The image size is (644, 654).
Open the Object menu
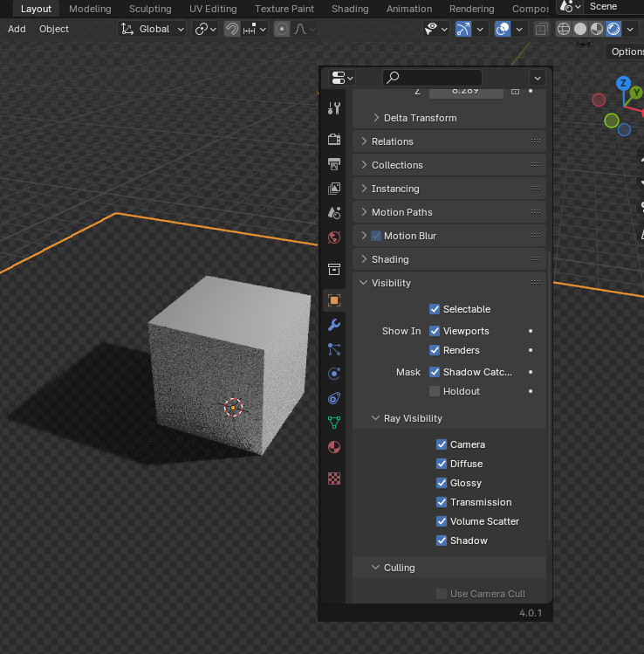click(x=54, y=29)
